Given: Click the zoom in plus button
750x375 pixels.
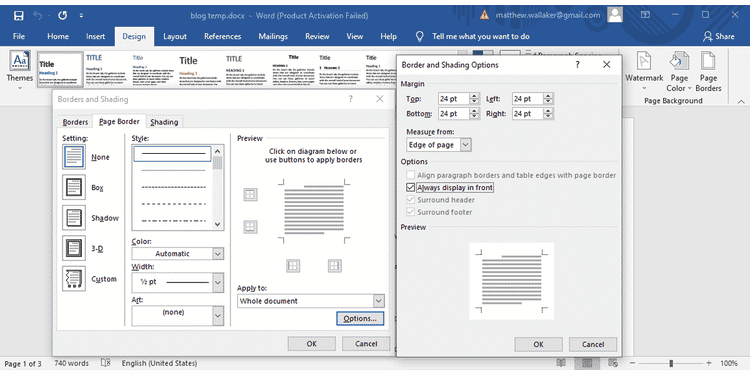Looking at the screenshot, I should click(709, 363).
